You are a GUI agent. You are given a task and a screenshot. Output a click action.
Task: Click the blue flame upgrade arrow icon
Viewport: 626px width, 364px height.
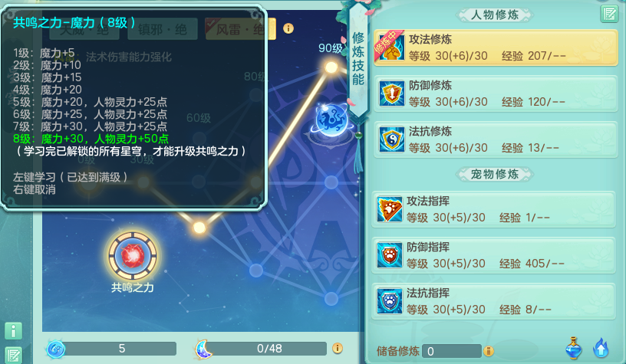point(601,348)
